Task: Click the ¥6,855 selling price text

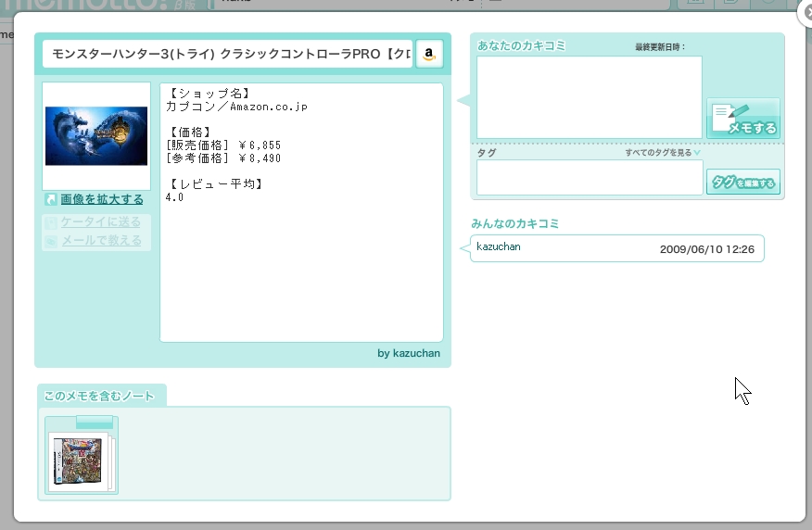Action: (x=260, y=145)
